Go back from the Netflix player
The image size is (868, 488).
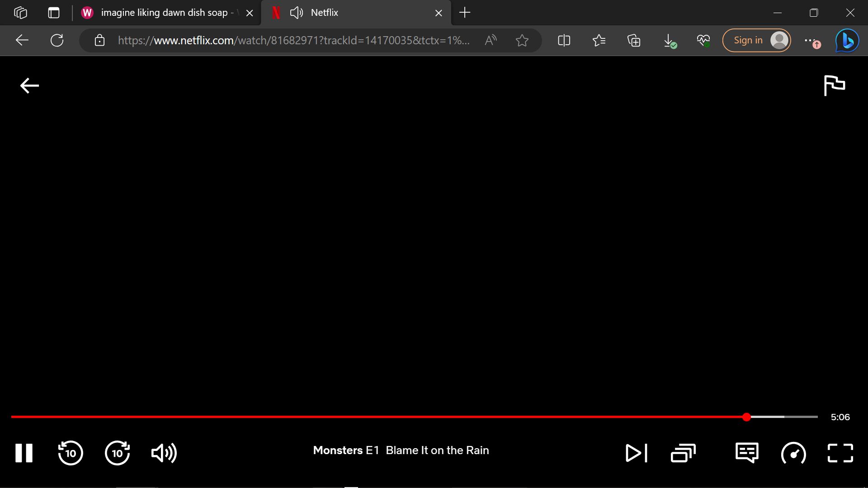(30, 85)
